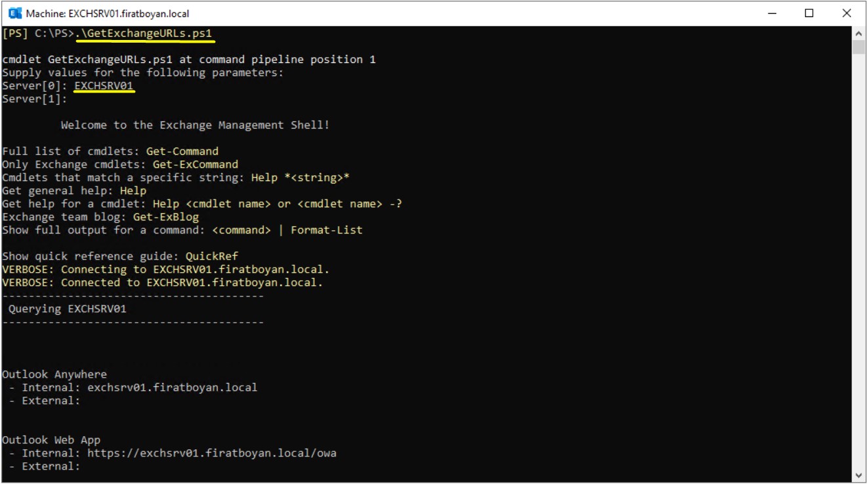The image size is (868, 484).
Task: Minimize the shell window
Action: 772,13
